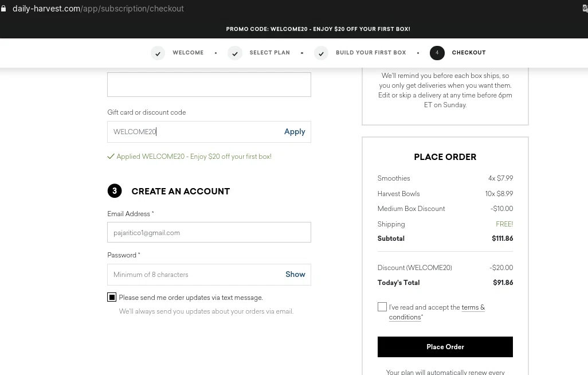The width and height of the screenshot is (588, 375).
Task: Click the Smoothies line item
Action: tap(445, 178)
